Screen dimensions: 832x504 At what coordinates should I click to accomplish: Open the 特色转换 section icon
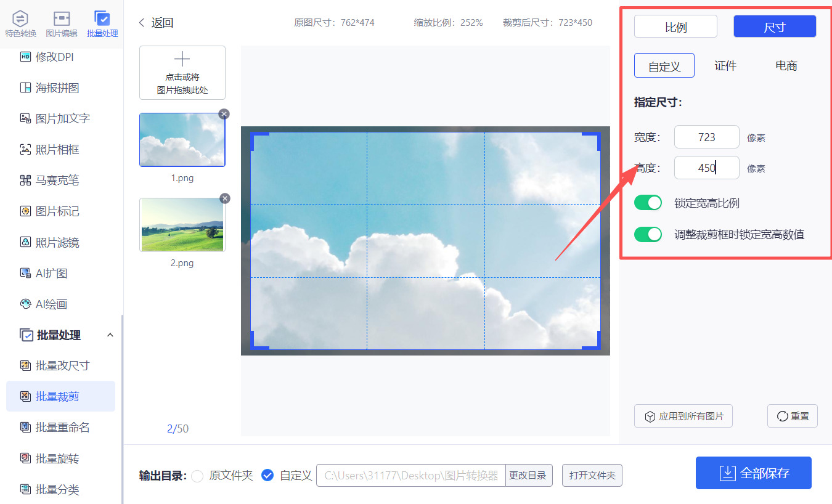20,18
